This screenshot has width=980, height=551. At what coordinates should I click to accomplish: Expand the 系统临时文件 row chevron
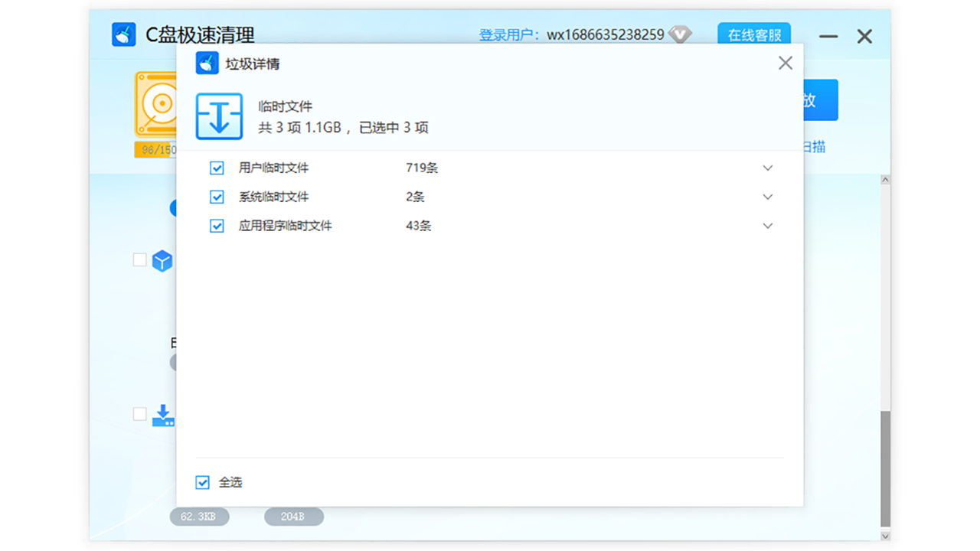(767, 197)
